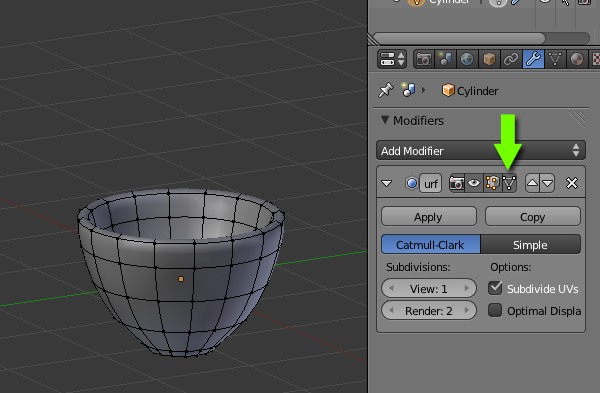Click the Cylinder name in the breadcrumb

click(478, 91)
